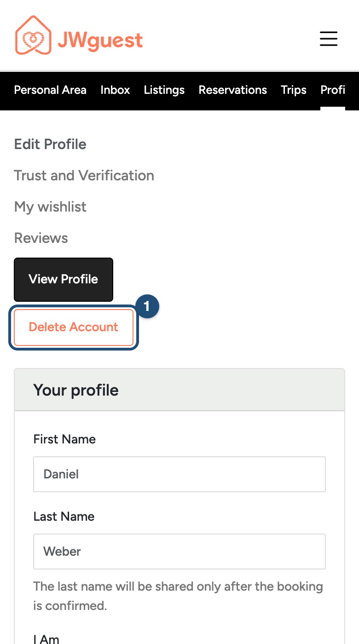Open My wishlist

[x=50, y=207]
